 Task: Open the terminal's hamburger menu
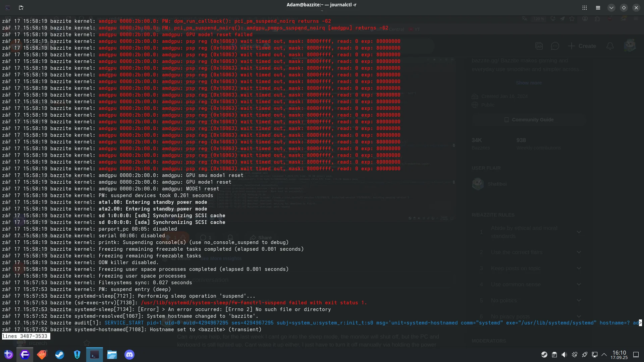coord(598,7)
